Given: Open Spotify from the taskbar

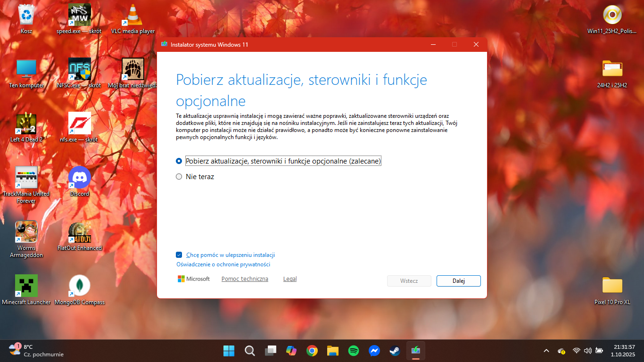Looking at the screenshot, I should click(353, 351).
